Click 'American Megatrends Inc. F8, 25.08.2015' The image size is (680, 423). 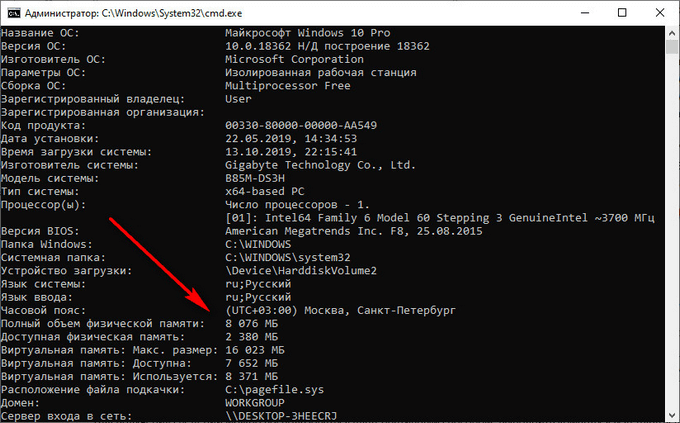(x=353, y=231)
